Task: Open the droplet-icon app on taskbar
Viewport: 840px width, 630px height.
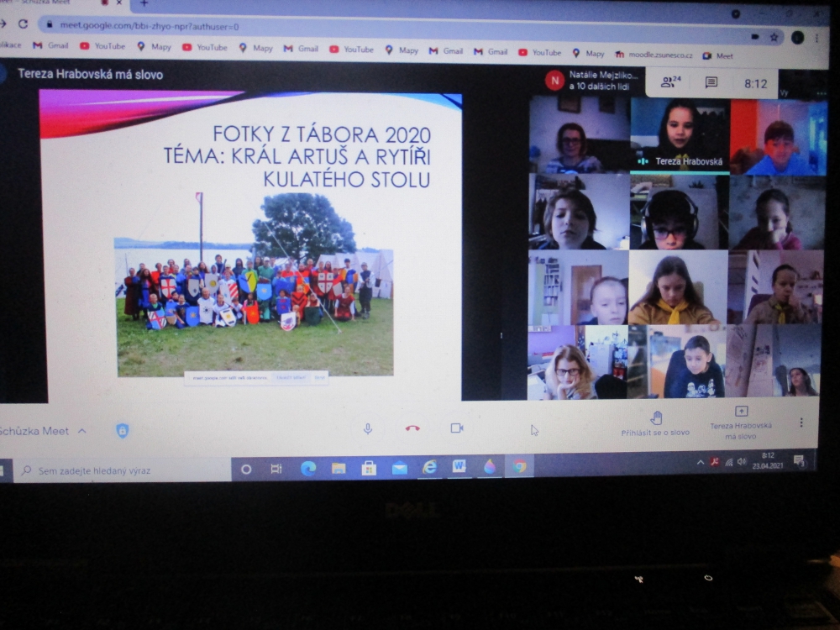Action: pyautogui.click(x=489, y=466)
